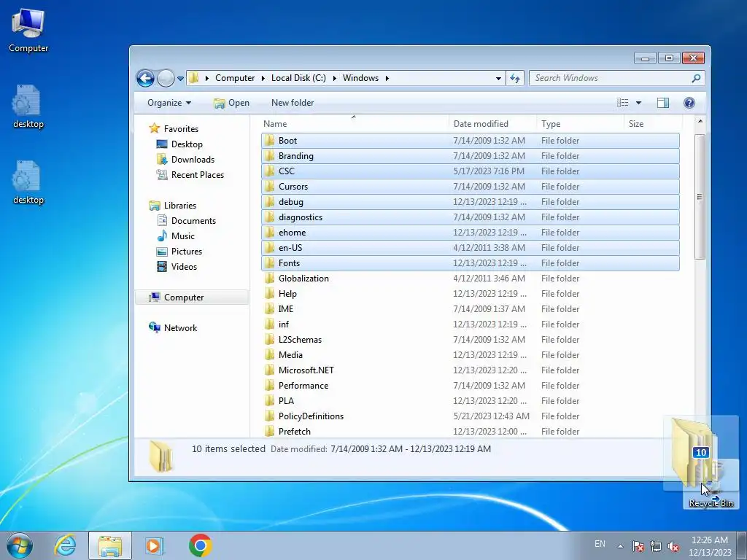
Task: Expand the arrow after Local Disk (C:) in the breadcrumb
Action: click(334, 78)
